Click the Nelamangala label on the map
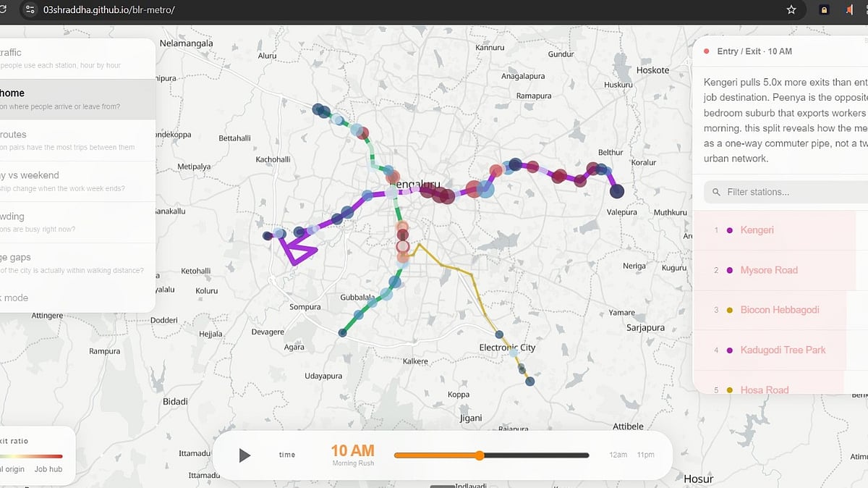868x488 pixels. pyautogui.click(x=187, y=43)
